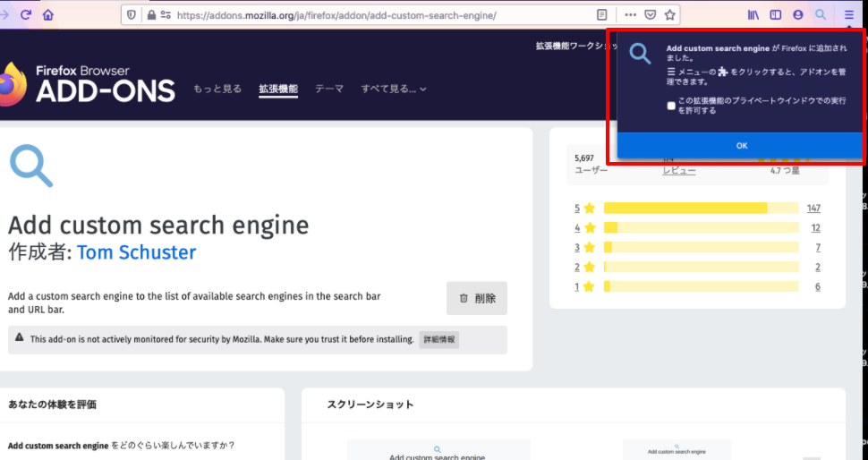Allow extension to run in private windows

coord(671,106)
